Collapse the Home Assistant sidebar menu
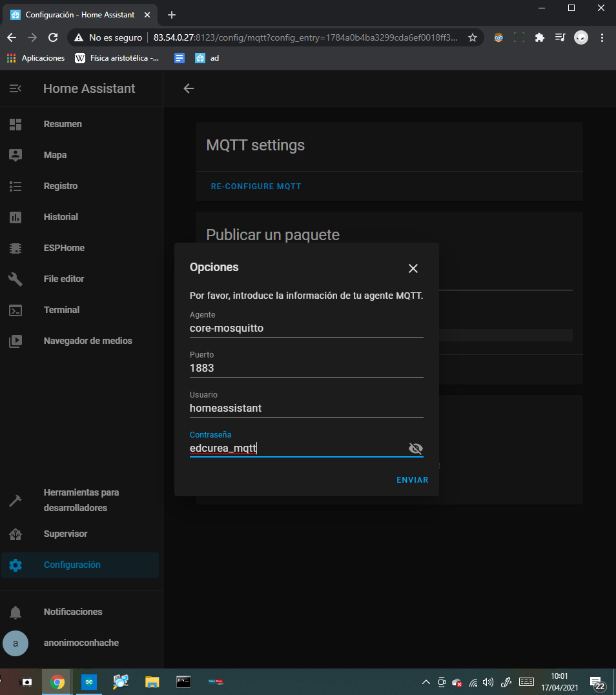 (x=15, y=88)
